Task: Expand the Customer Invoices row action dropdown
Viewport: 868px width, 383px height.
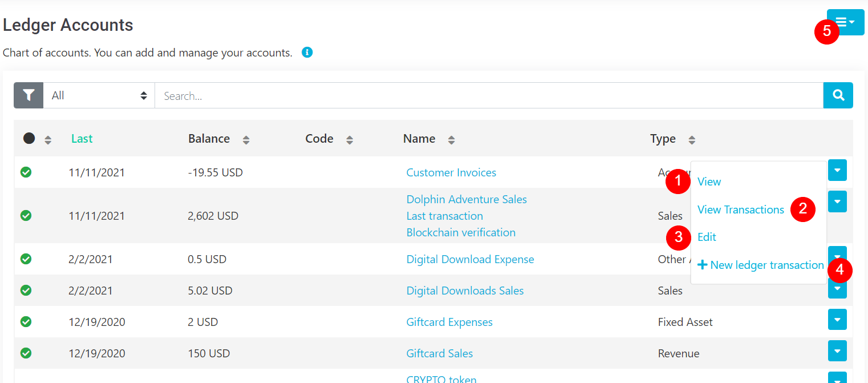Action: 837,170
